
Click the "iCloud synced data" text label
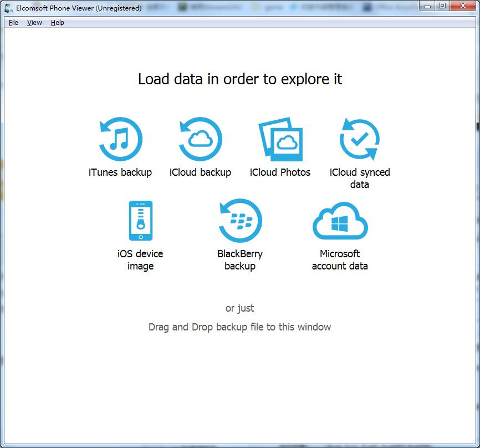[360, 179]
